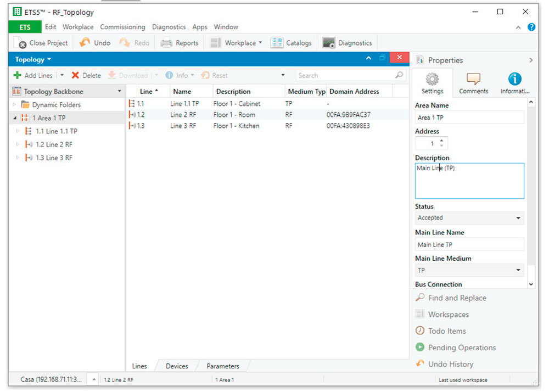The height and width of the screenshot is (392, 549).
Task: Open the Commissioning menu
Action: (122, 27)
